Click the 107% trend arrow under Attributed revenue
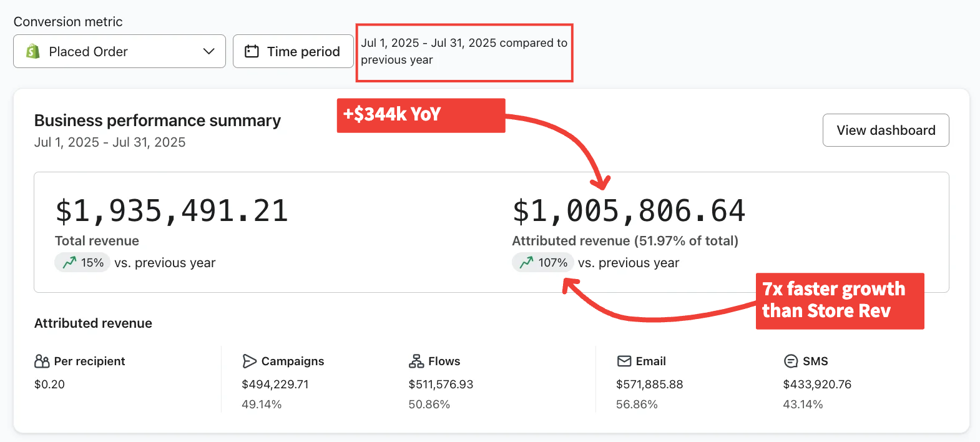 point(527,262)
